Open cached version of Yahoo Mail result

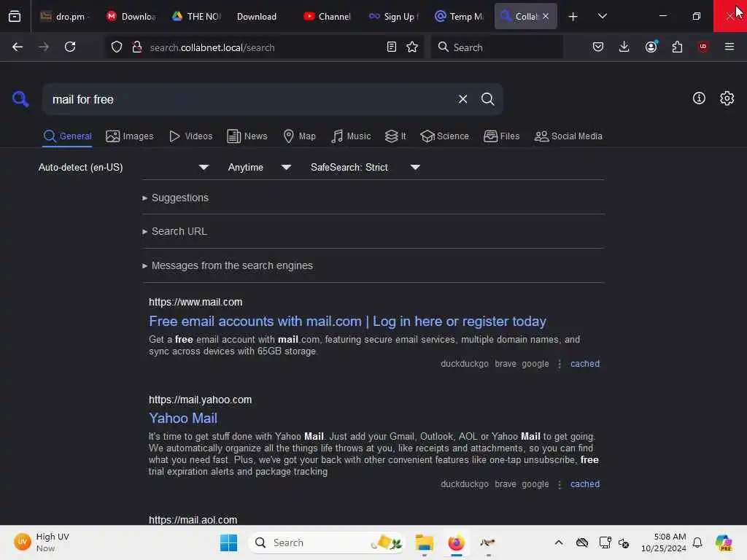pos(585,484)
